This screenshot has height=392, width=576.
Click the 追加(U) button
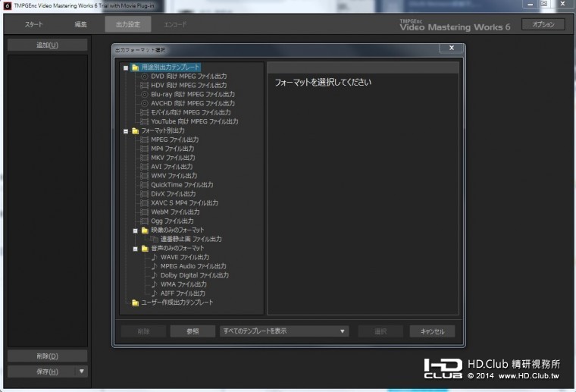pyautogui.click(x=48, y=45)
